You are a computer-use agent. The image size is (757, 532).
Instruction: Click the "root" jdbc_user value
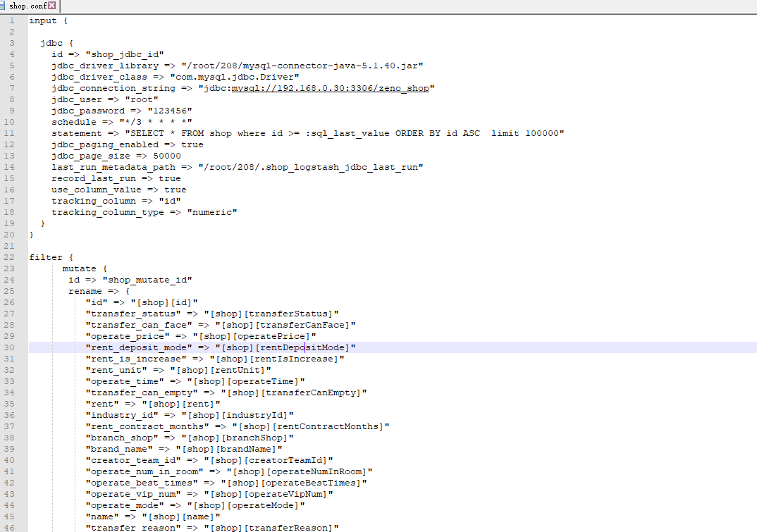142,99
